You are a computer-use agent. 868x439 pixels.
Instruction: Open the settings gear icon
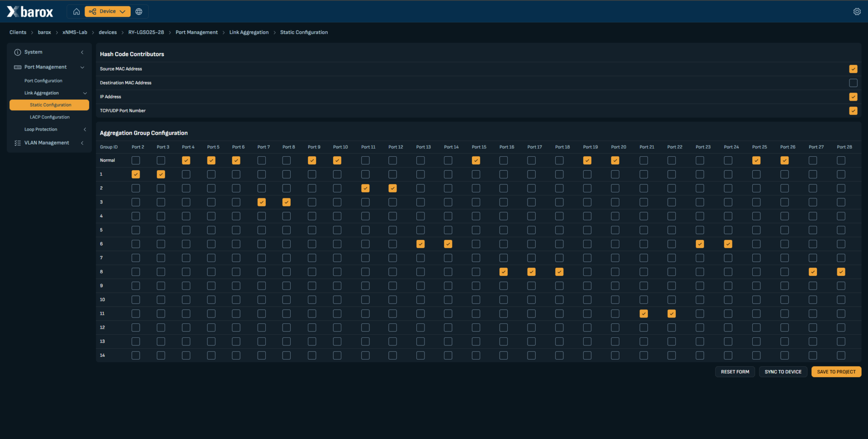click(857, 12)
